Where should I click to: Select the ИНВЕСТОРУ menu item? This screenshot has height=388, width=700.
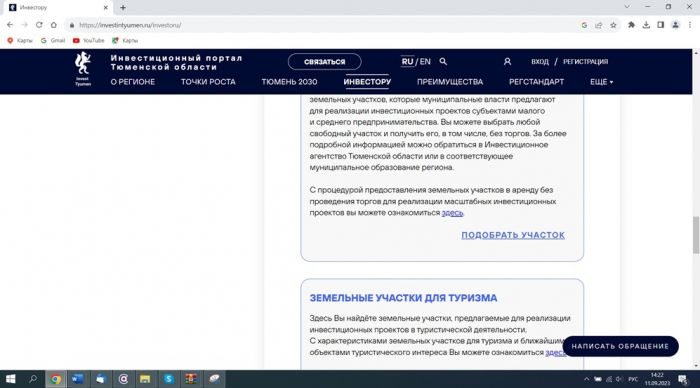(367, 82)
